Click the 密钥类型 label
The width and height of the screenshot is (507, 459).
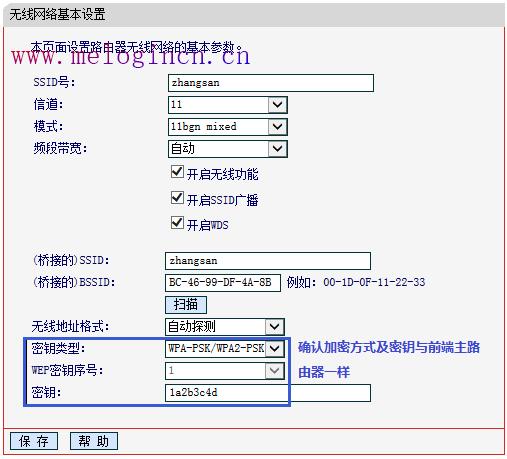58,348
